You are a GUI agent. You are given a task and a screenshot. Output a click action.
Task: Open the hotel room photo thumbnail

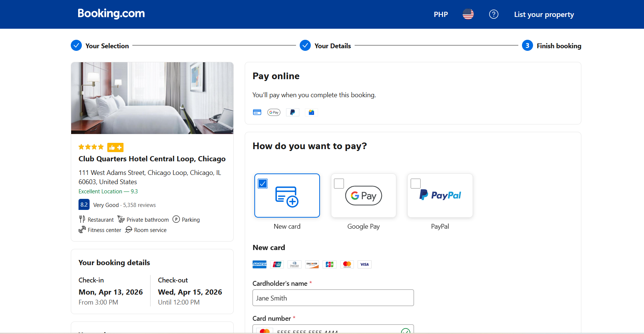152,98
